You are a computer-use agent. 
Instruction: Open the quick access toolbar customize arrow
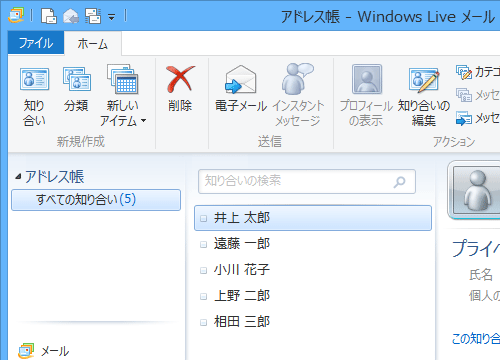click(x=111, y=17)
